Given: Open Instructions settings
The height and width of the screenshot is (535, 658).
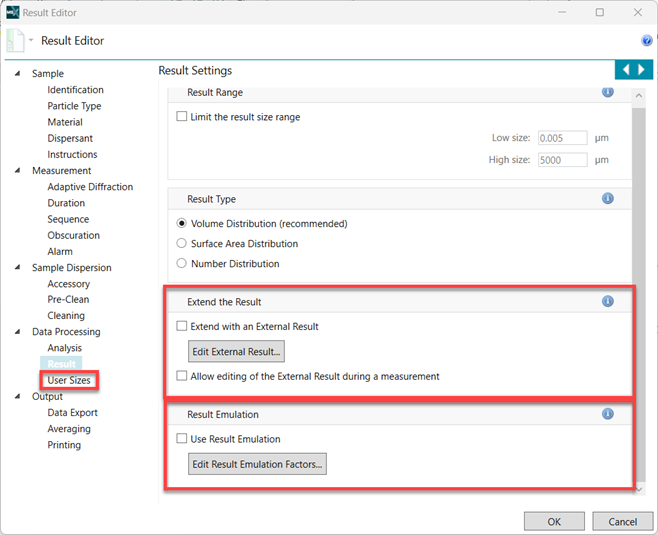Looking at the screenshot, I should (72, 154).
